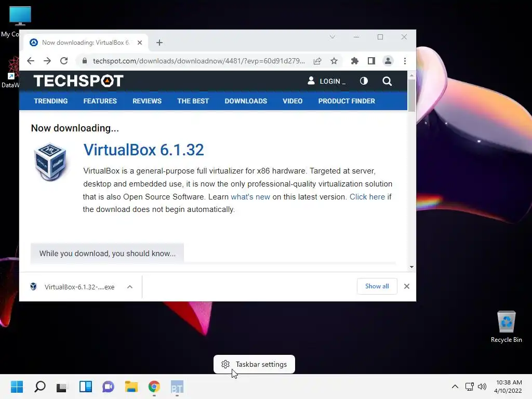Click the LOGIN link on TechSpot
This screenshot has height=399, width=532.
pos(326,81)
